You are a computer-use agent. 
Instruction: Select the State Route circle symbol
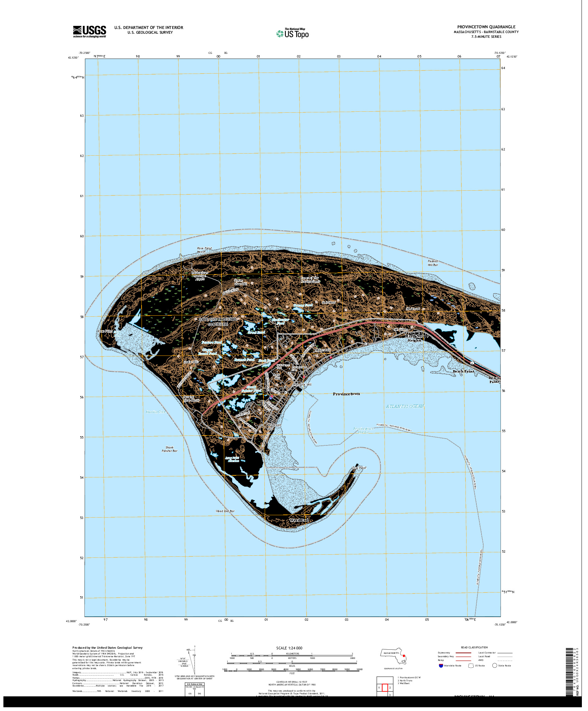coord(494,665)
